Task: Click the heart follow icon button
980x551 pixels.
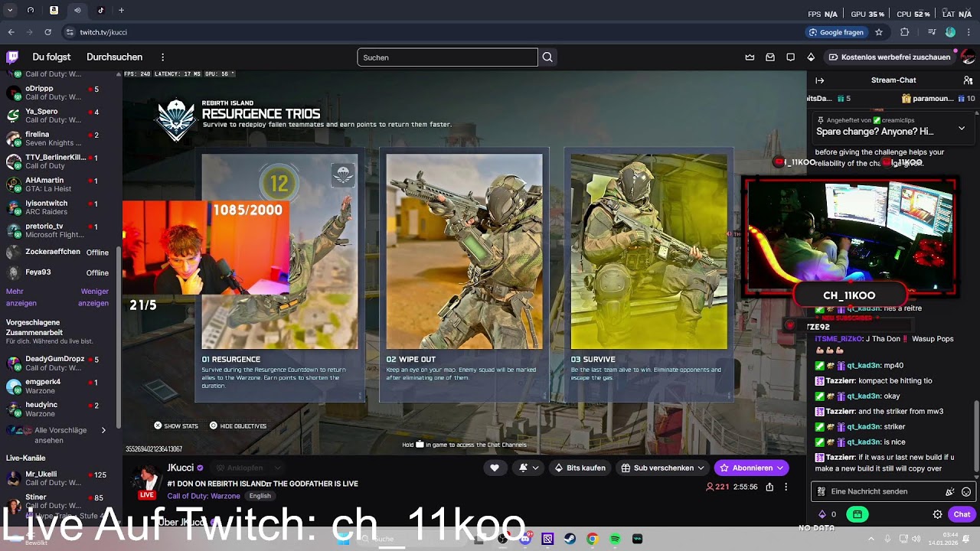Action: (x=495, y=468)
